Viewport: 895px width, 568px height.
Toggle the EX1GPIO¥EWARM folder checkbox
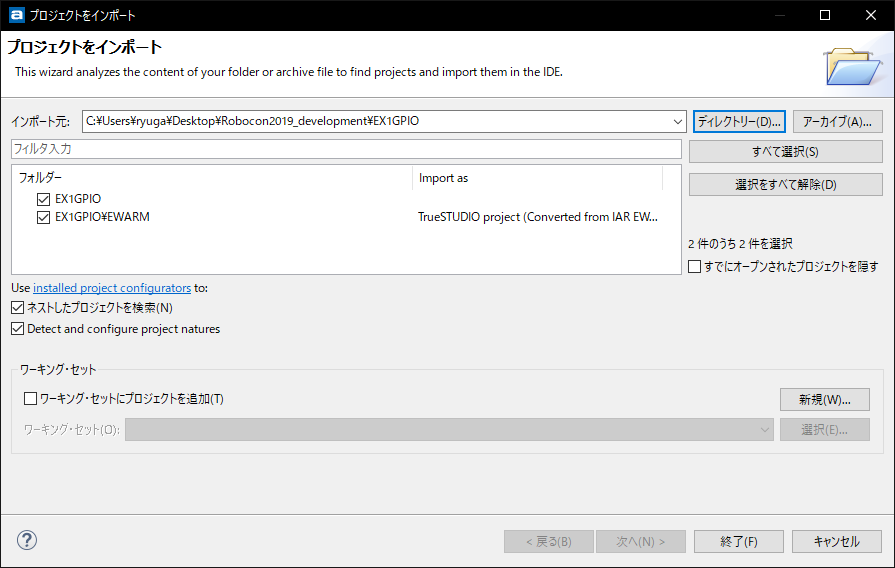[43, 217]
